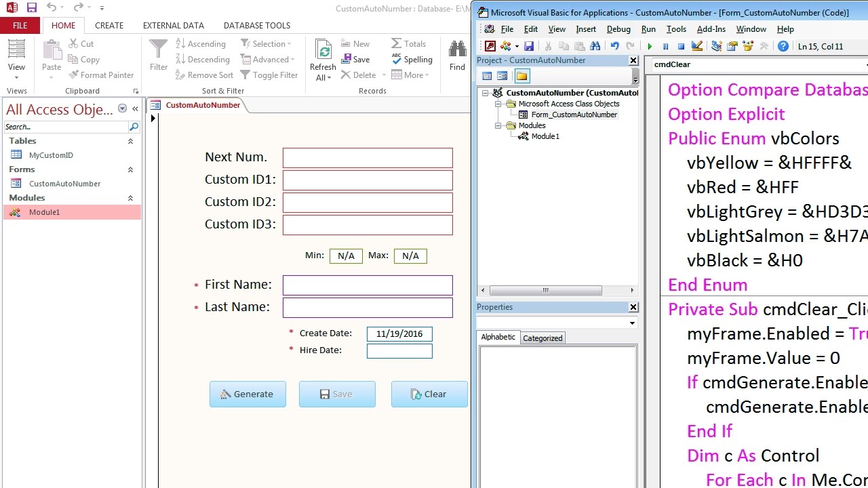Switch to the Alphabetic properties tab
Viewport: 868px width, 488px height.
[498, 337]
